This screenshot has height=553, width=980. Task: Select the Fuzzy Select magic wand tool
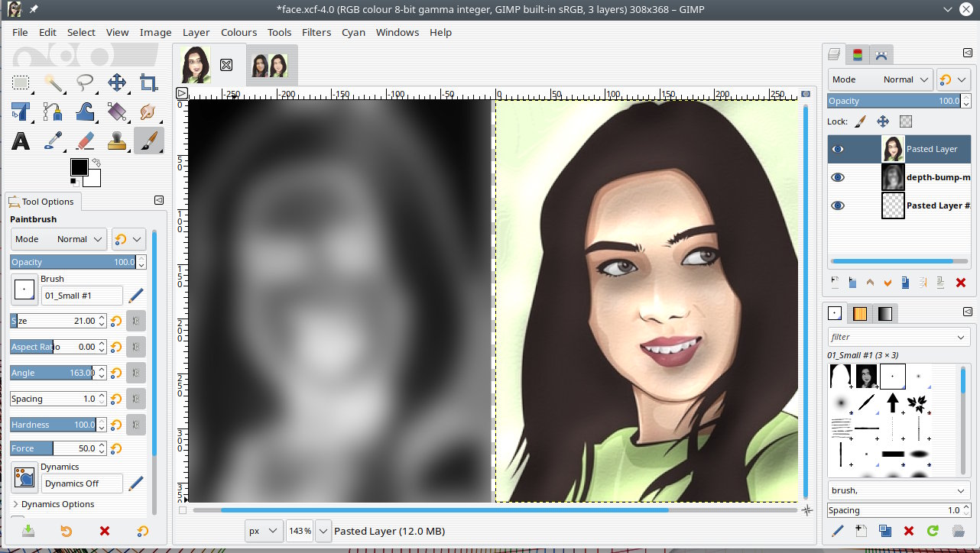coord(53,82)
